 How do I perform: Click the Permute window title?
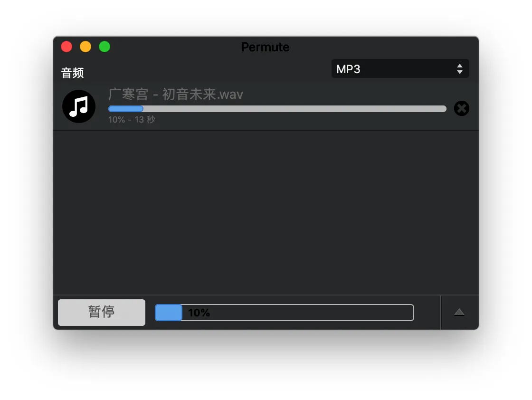(x=266, y=47)
